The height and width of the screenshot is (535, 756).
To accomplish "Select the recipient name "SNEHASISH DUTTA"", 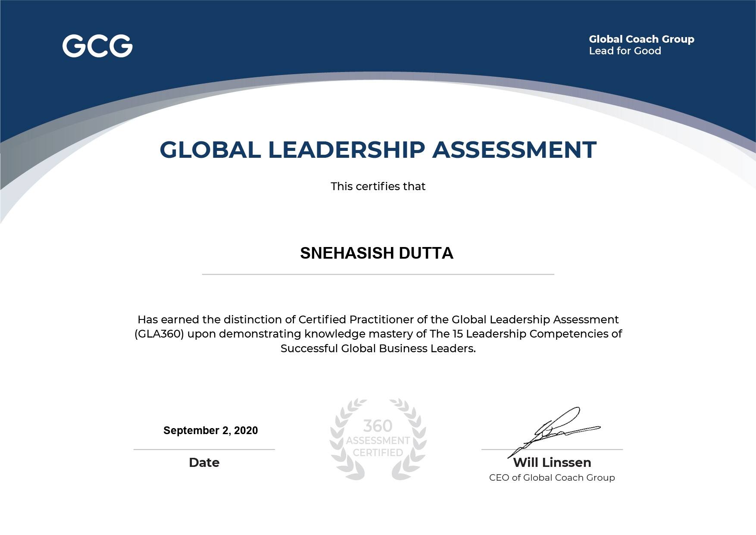I will [377, 253].
